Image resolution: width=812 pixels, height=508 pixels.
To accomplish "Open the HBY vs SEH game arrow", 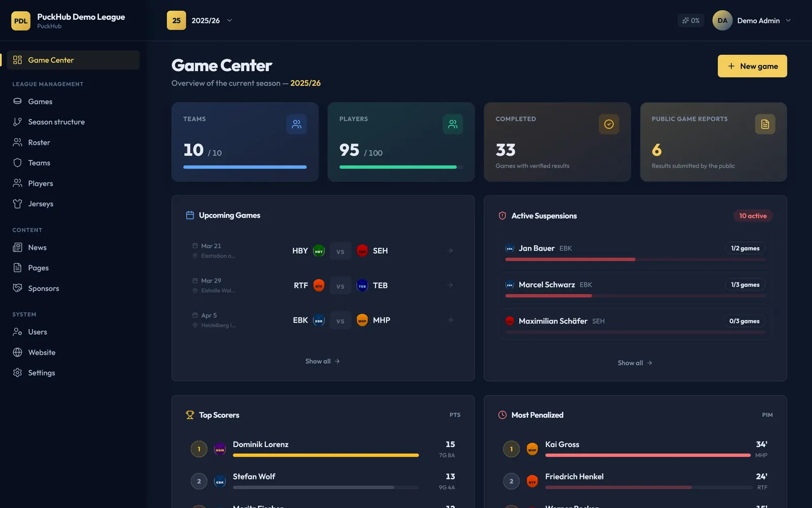I will tap(450, 250).
